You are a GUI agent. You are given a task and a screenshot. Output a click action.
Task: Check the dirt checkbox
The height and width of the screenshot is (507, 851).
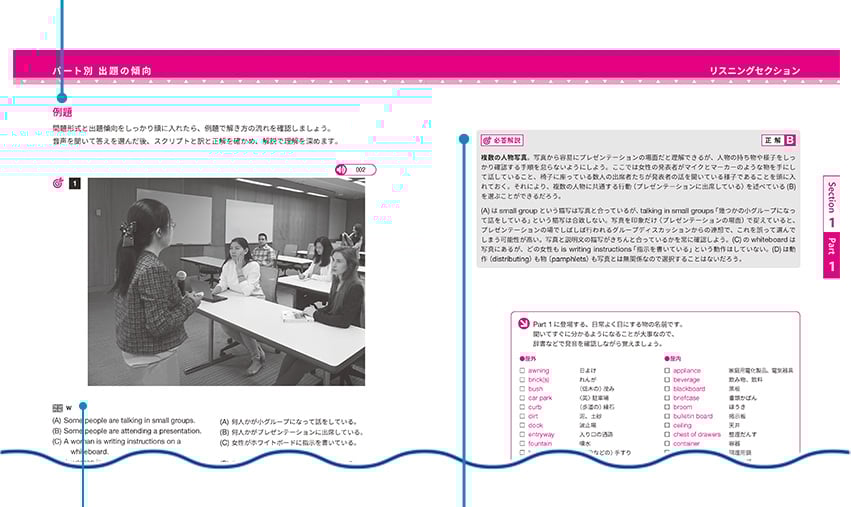coord(522,416)
